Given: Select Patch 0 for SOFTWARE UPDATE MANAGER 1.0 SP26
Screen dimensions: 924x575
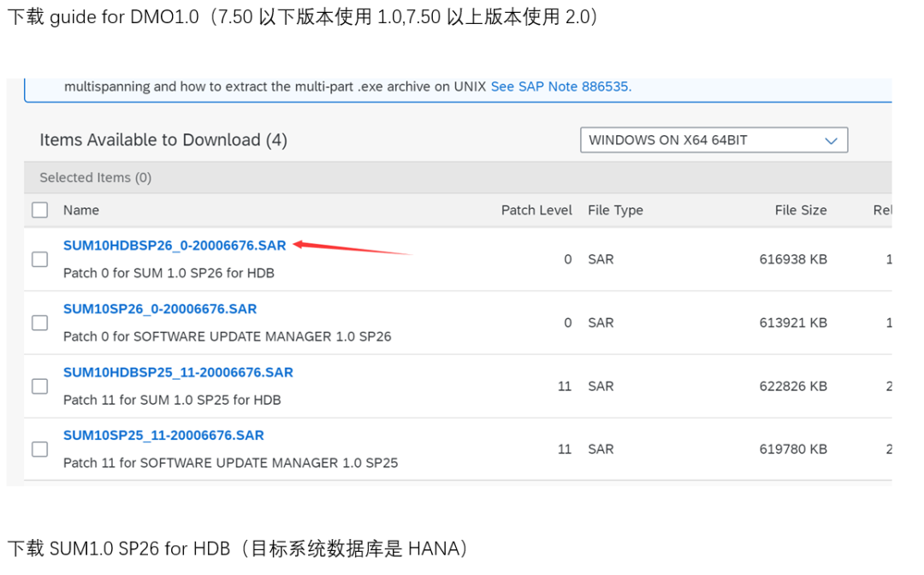Looking at the screenshot, I should [227, 337].
